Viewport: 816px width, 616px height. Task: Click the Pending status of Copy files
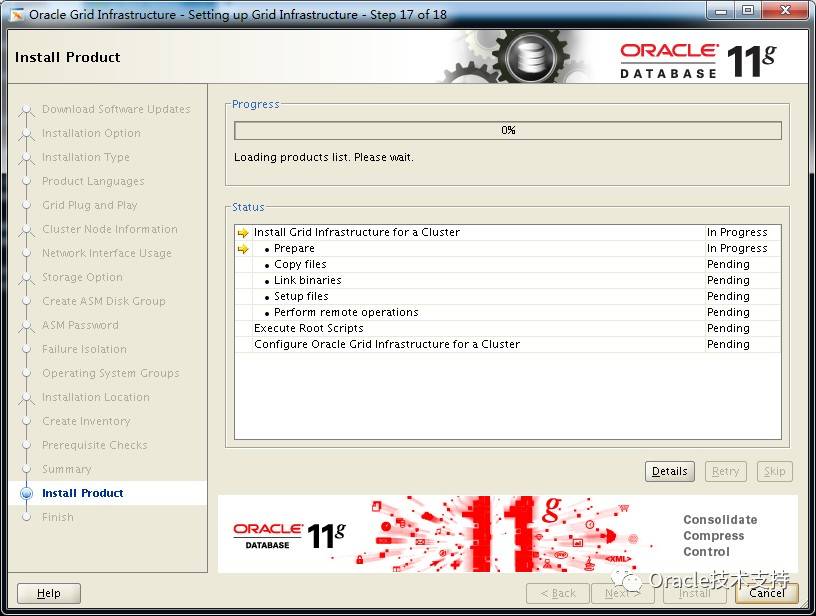(x=728, y=264)
